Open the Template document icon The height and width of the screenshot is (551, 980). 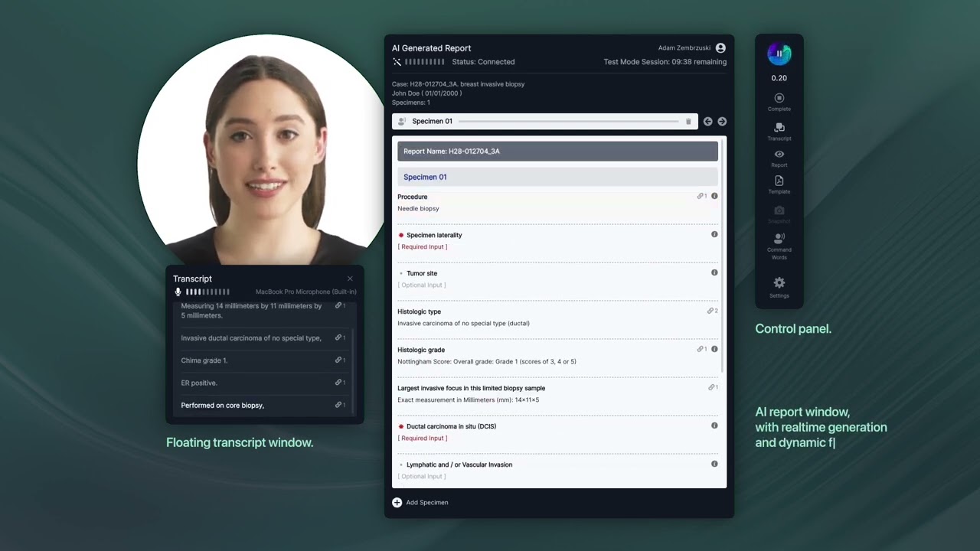coord(779,181)
